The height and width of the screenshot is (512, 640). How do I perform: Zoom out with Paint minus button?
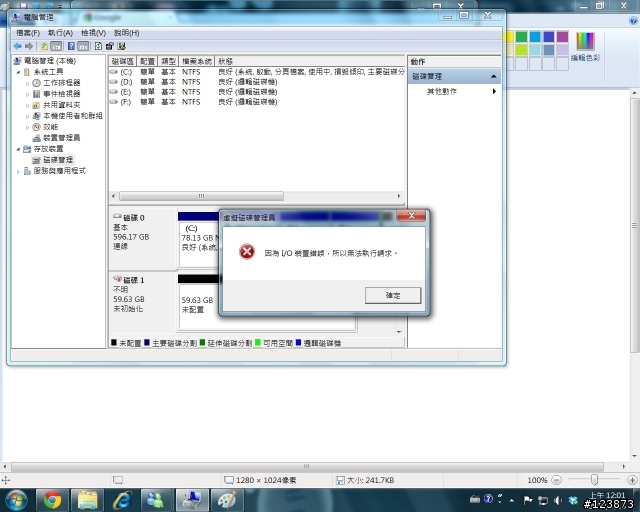(x=557, y=480)
